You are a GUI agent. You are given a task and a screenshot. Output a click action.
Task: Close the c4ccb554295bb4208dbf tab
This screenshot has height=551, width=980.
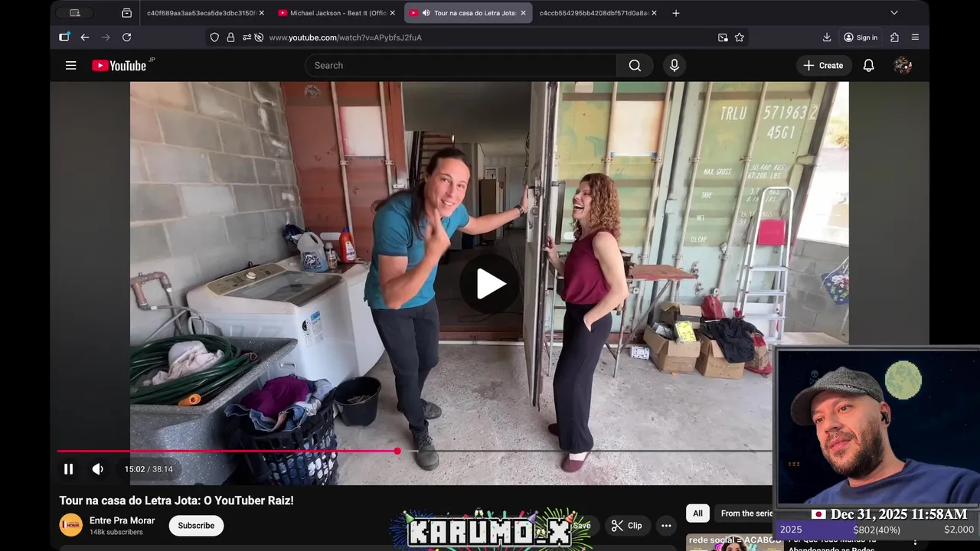coord(654,13)
